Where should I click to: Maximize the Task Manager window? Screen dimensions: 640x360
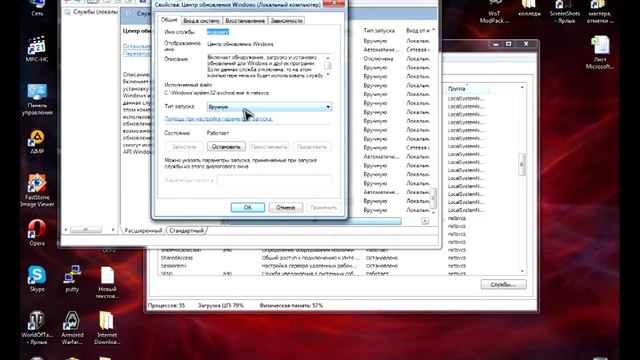coord(509,44)
